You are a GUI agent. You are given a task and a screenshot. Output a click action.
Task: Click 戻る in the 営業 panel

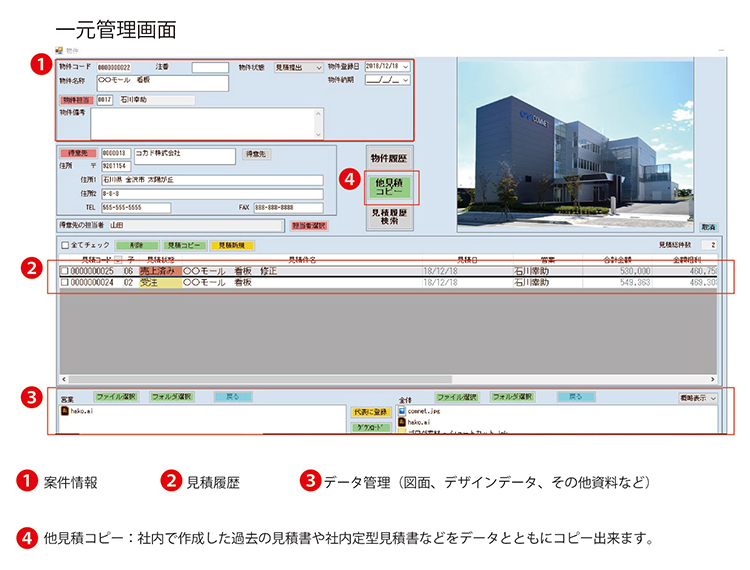233,397
